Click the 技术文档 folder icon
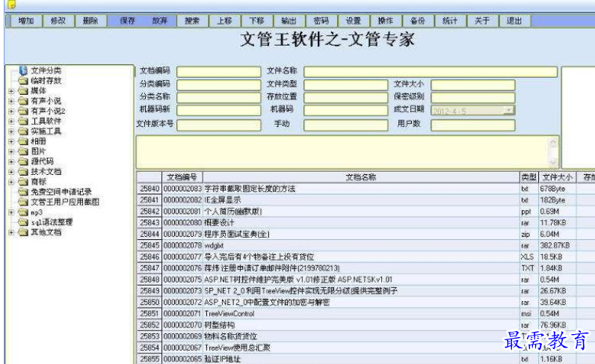Viewport: 595px width, 364px height. click(x=23, y=172)
